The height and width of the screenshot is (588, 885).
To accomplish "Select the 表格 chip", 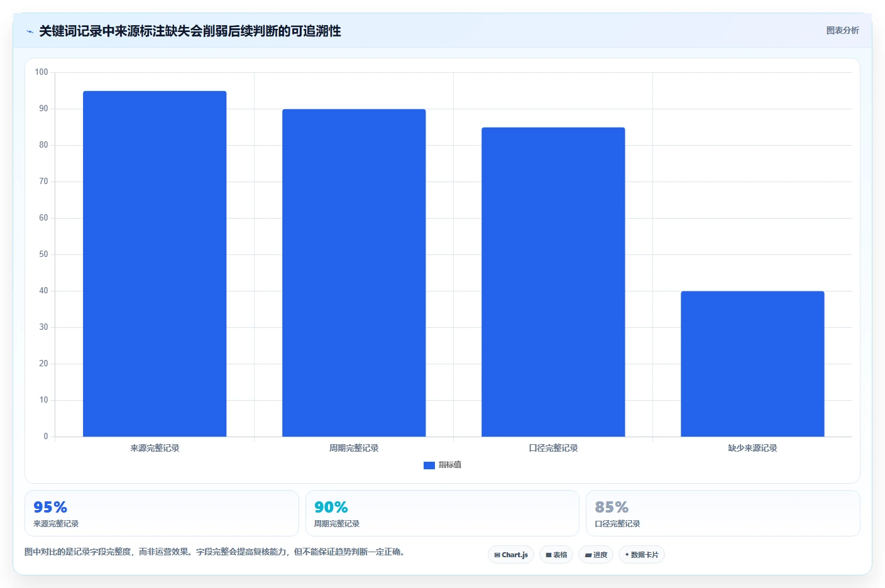I will pyautogui.click(x=556, y=555).
